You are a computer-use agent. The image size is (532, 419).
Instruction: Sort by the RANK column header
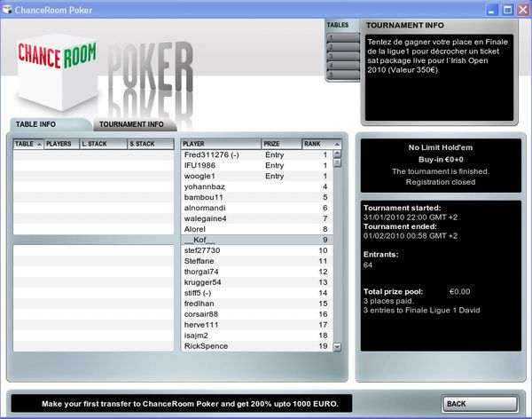click(321, 144)
